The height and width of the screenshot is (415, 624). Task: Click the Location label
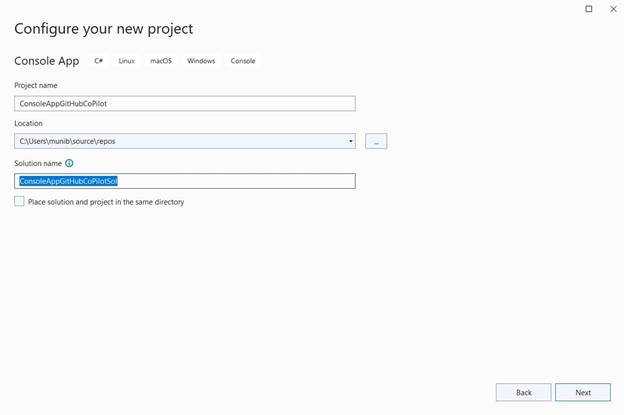click(x=28, y=124)
